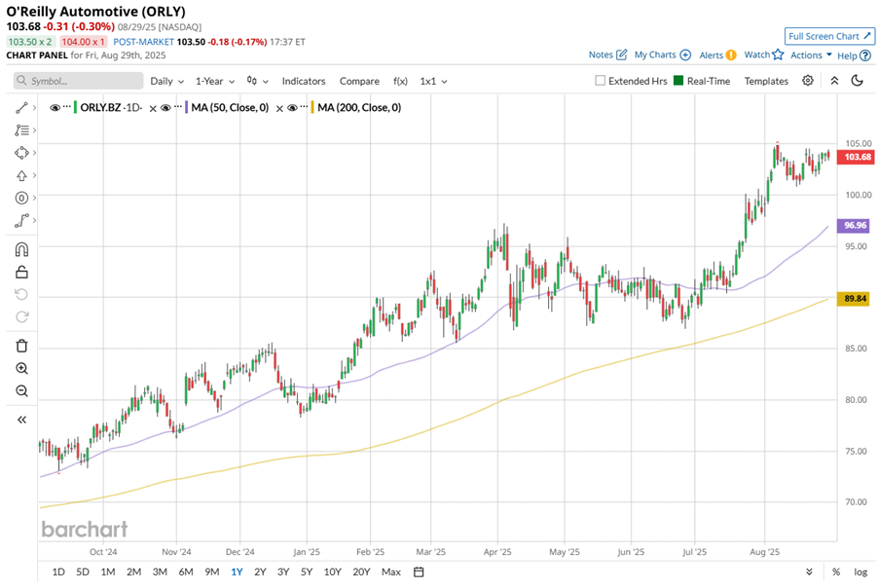Toggle the lock drawings padlock

tap(21, 272)
